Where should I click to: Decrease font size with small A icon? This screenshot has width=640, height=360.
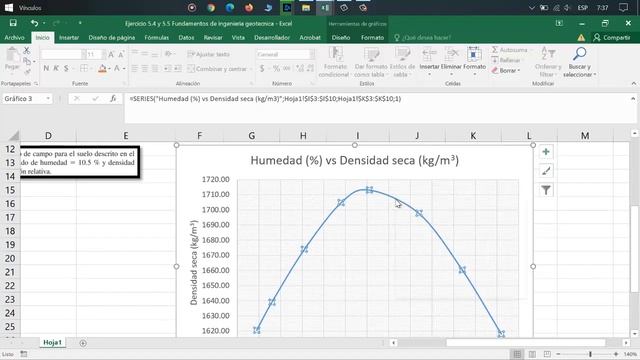tap(121, 54)
